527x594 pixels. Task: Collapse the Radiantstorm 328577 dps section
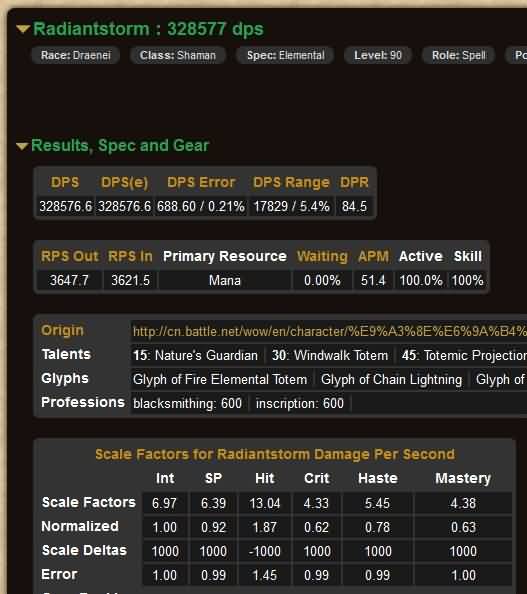click(23, 29)
